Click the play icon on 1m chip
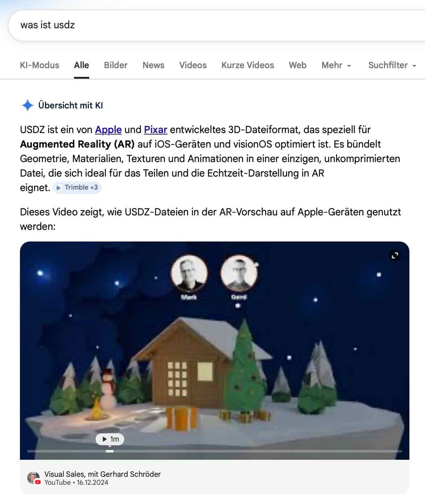This screenshot has height=504, width=425. [x=105, y=439]
